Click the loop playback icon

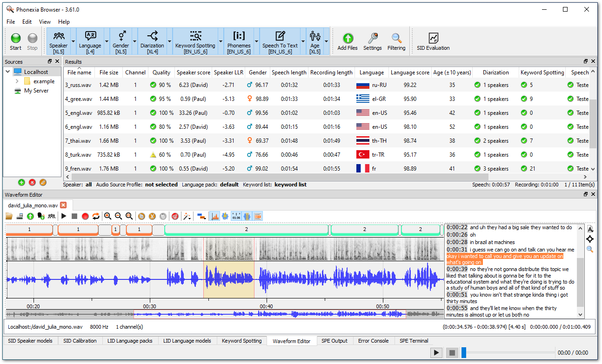pos(96,216)
